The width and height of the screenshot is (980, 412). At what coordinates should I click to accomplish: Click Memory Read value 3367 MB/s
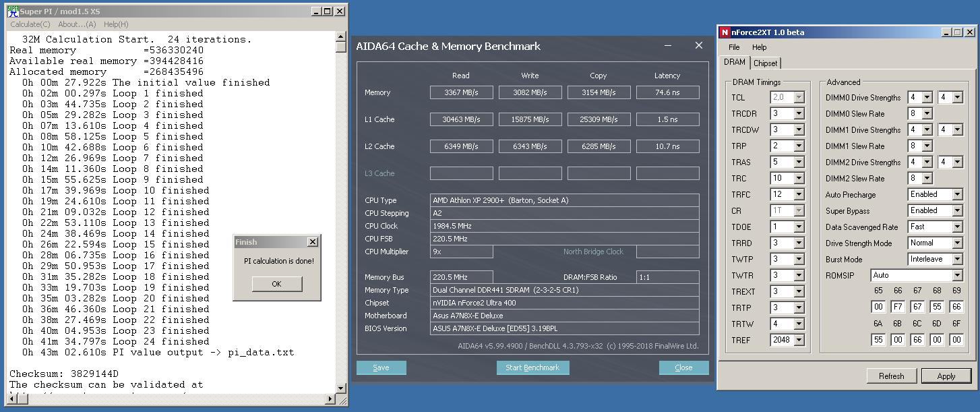point(462,92)
